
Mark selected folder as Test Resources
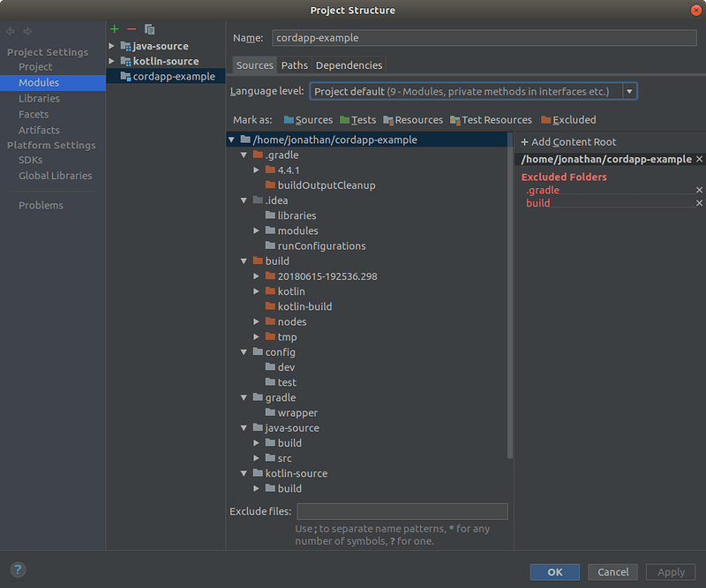[491, 120]
